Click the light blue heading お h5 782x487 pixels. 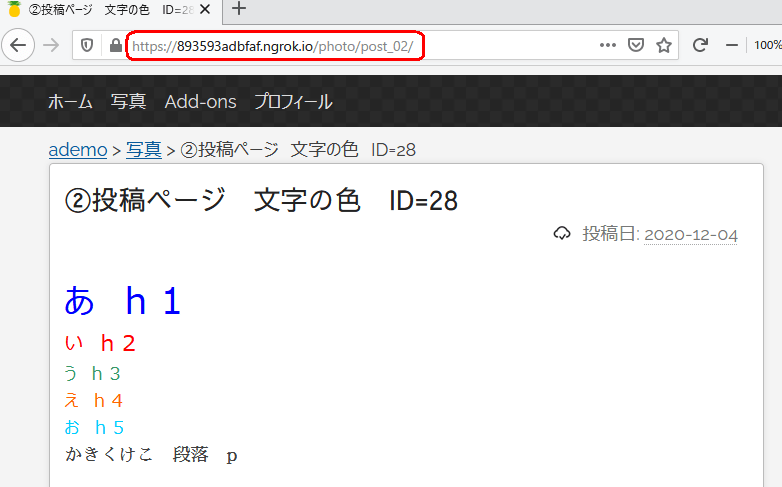pyautogui.click(x=94, y=428)
